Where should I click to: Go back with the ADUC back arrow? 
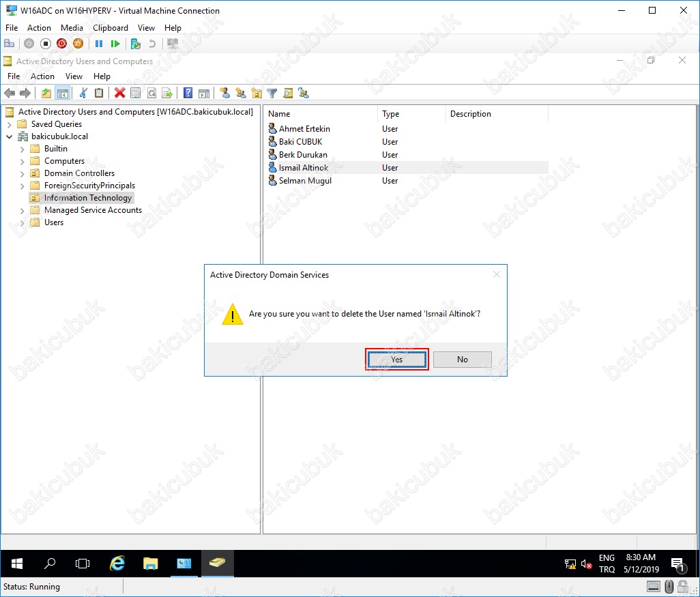(10, 93)
